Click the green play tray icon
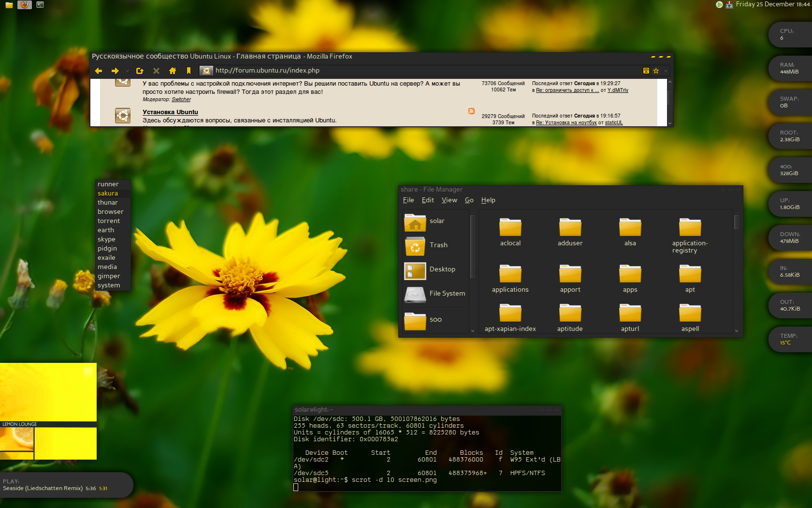Screen dimensions: 812x508 click(x=719, y=4)
